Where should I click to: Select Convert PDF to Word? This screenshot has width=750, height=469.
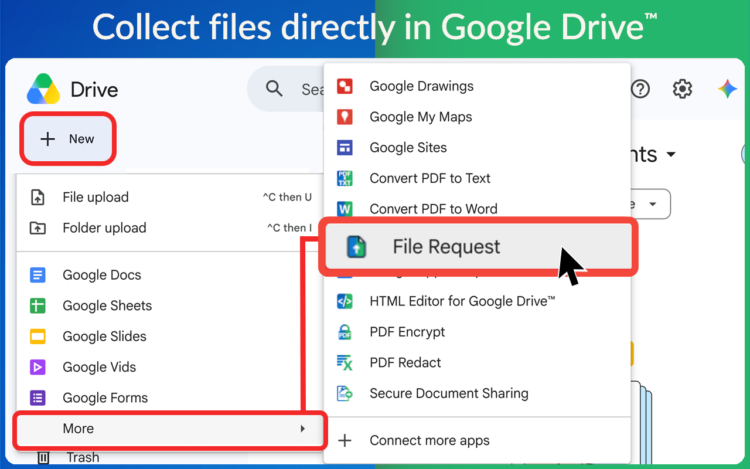477,208
